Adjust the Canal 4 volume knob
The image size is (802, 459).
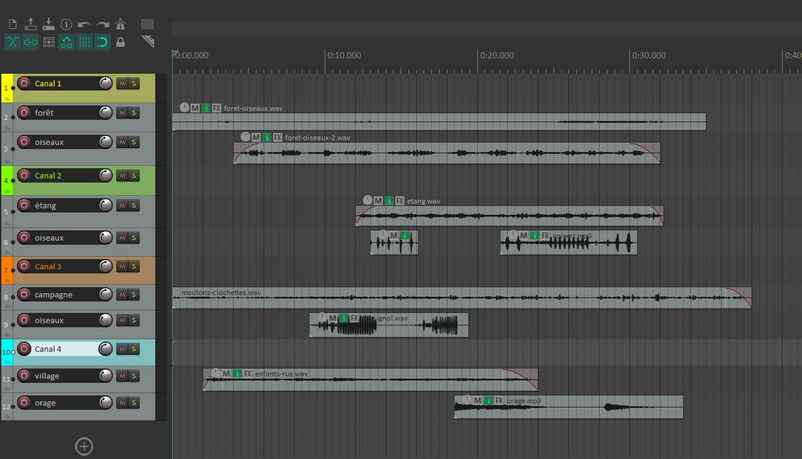click(106, 349)
